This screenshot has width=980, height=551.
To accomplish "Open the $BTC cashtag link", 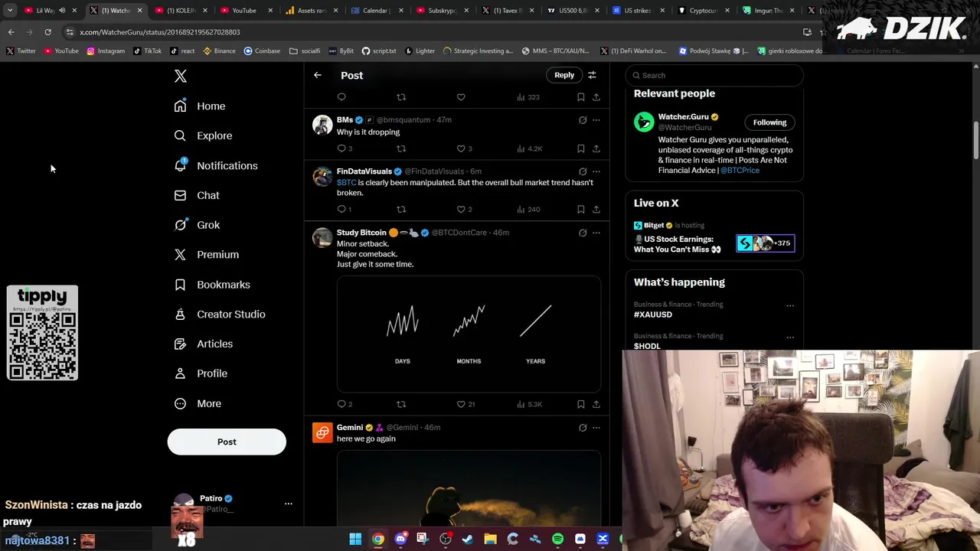I will (x=346, y=183).
